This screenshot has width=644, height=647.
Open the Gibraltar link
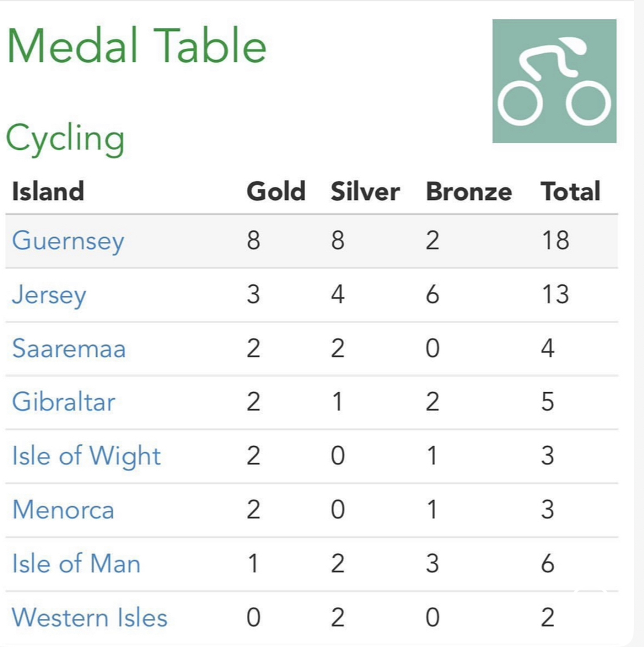click(63, 402)
